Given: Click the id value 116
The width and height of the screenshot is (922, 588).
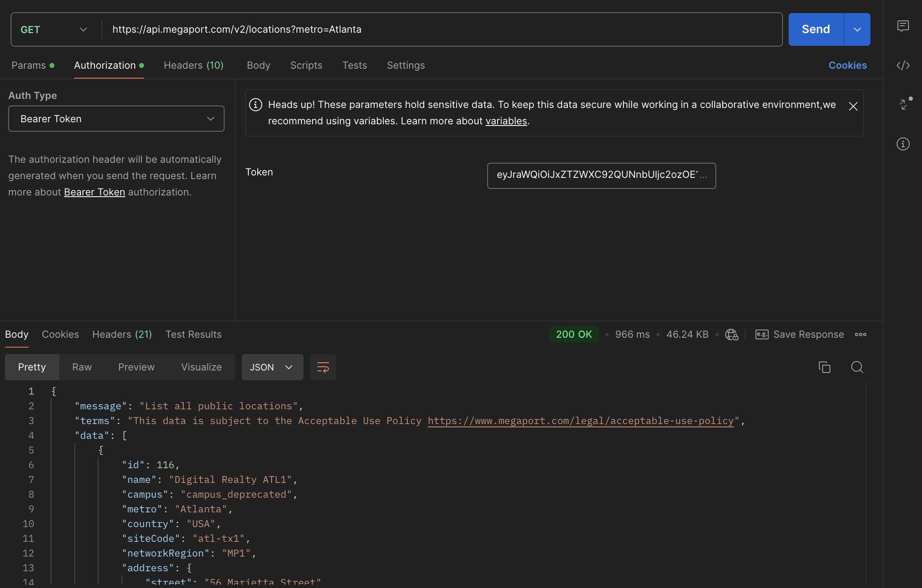Looking at the screenshot, I should [x=165, y=465].
